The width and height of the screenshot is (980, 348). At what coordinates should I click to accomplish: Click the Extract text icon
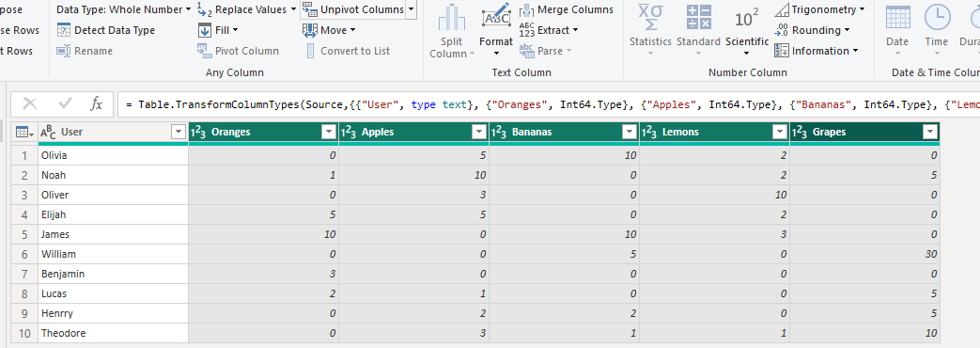[x=527, y=30]
